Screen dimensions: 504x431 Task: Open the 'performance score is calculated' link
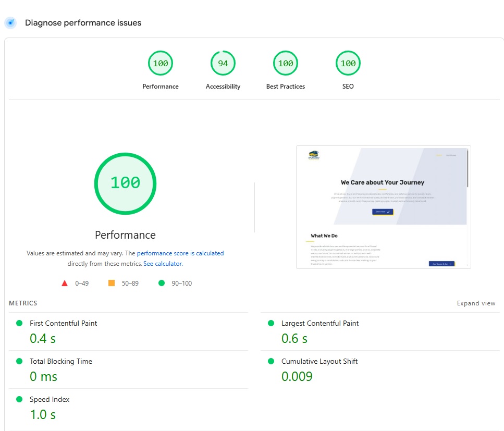(x=180, y=253)
